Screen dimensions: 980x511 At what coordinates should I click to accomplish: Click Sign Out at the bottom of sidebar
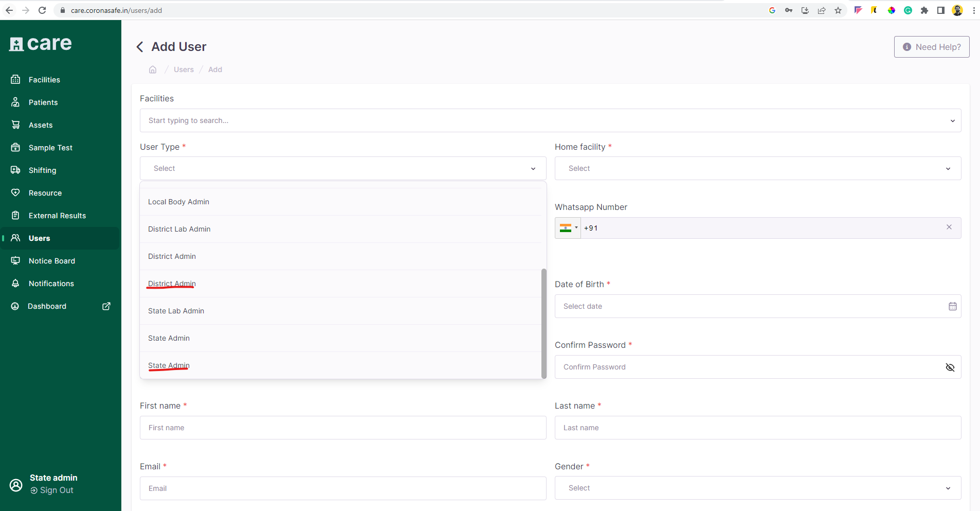[51, 490]
